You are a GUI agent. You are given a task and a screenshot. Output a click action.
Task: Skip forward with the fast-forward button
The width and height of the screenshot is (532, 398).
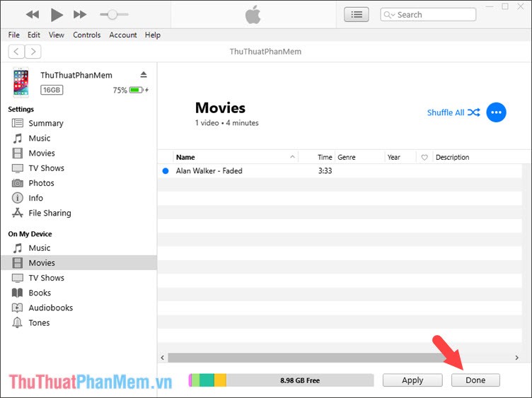[x=80, y=15]
